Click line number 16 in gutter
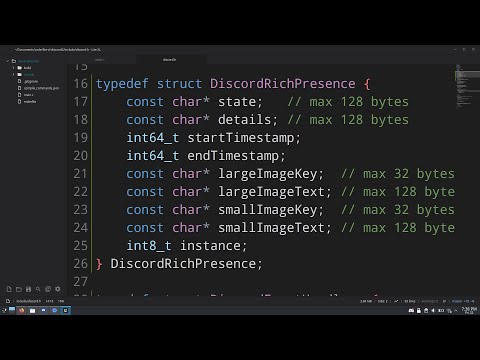This screenshot has width=480, height=360. coord(81,84)
